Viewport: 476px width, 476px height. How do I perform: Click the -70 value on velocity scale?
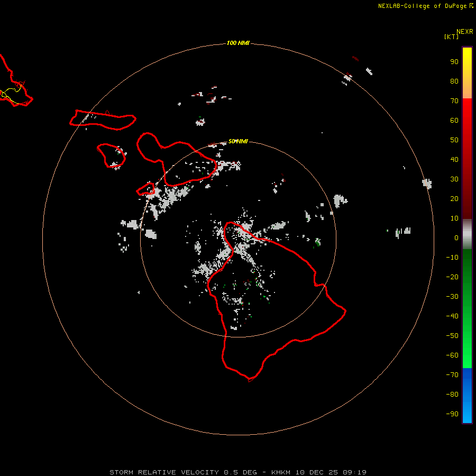452,375
